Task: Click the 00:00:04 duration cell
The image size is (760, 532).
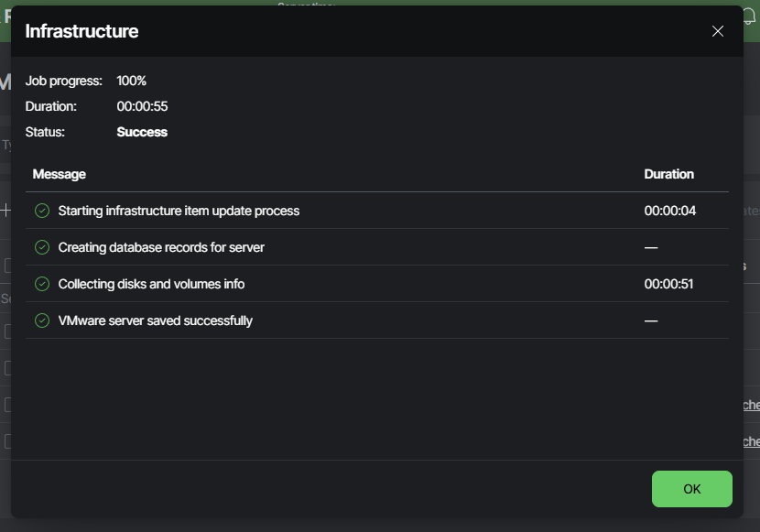Action: point(669,211)
